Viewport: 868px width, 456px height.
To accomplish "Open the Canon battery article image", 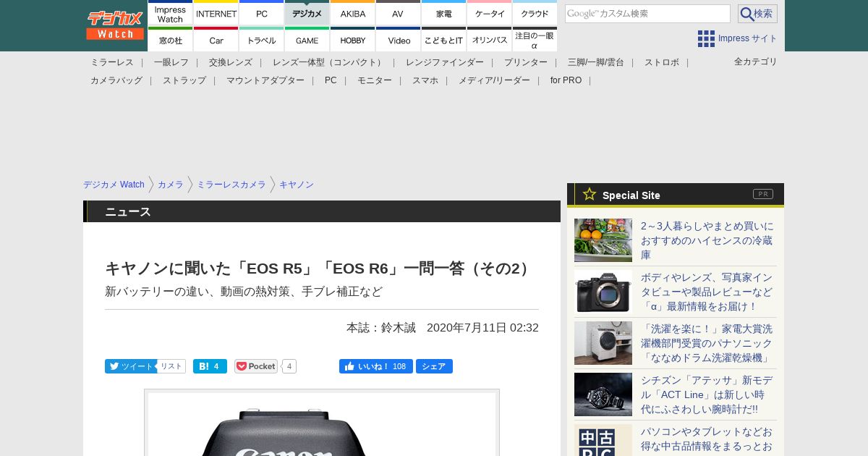I will pos(322,423).
